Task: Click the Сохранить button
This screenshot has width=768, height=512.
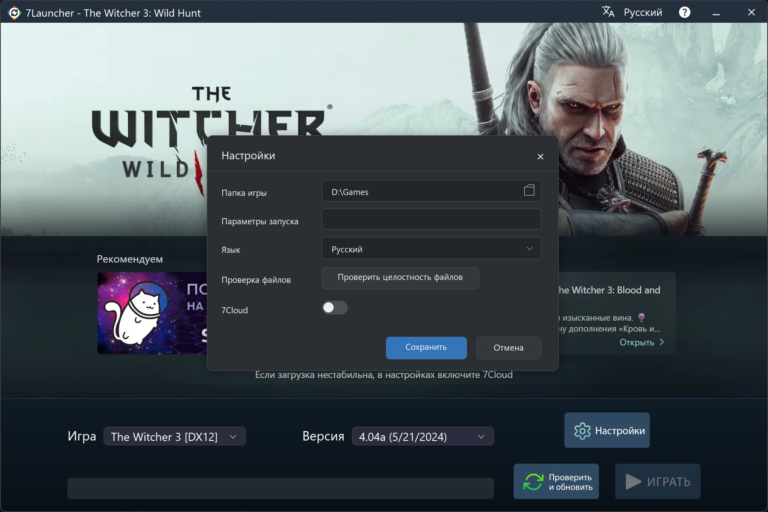Action: point(426,347)
